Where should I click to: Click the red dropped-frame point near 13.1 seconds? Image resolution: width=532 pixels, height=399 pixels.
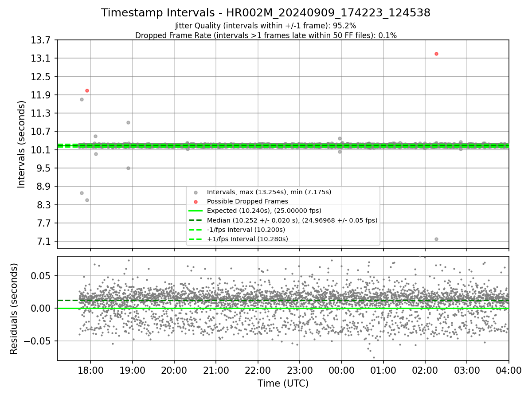tap(436, 54)
